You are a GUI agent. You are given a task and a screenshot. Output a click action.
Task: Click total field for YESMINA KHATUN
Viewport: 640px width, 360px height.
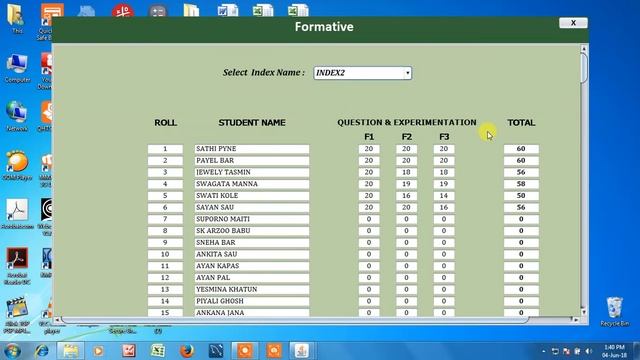(x=521, y=289)
